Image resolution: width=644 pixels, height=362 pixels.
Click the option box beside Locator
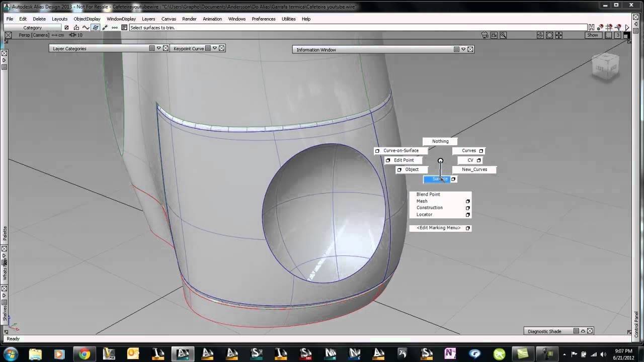coord(468,215)
